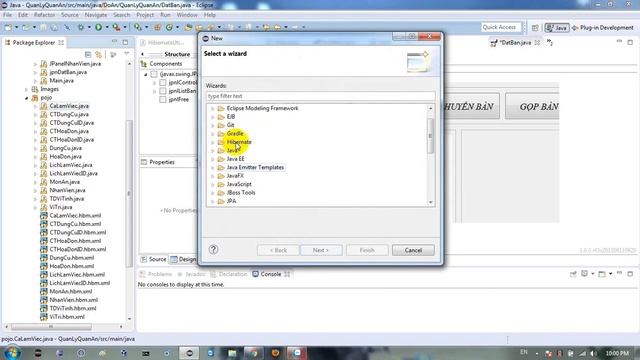Expand the JBoss Tools wizard category
This screenshot has height=360, width=640.
click(213, 193)
